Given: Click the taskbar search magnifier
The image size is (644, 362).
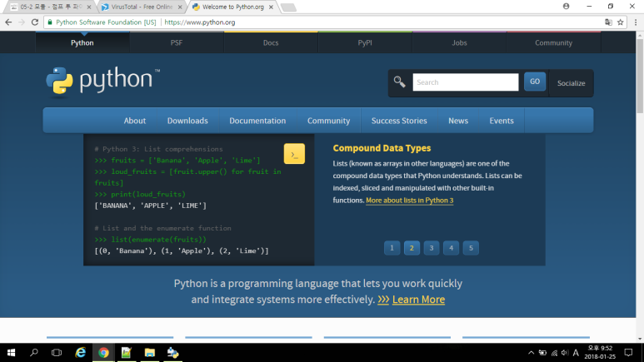Looking at the screenshot, I should [34, 353].
